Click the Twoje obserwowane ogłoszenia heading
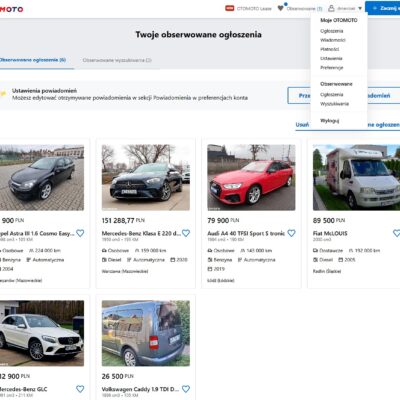This screenshot has width=400, height=400. coord(198,35)
